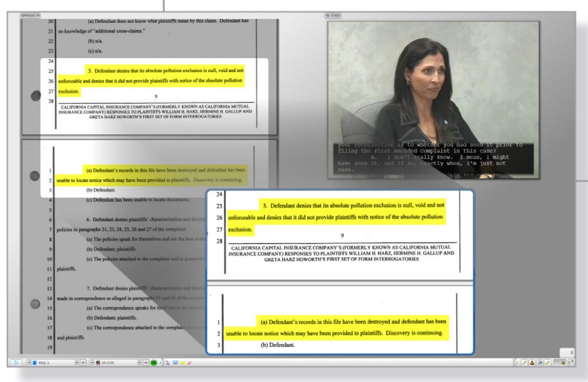This screenshot has height=382, width=588.
Task: Go to previous item in King, S selector
Action: [x=29, y=362]
